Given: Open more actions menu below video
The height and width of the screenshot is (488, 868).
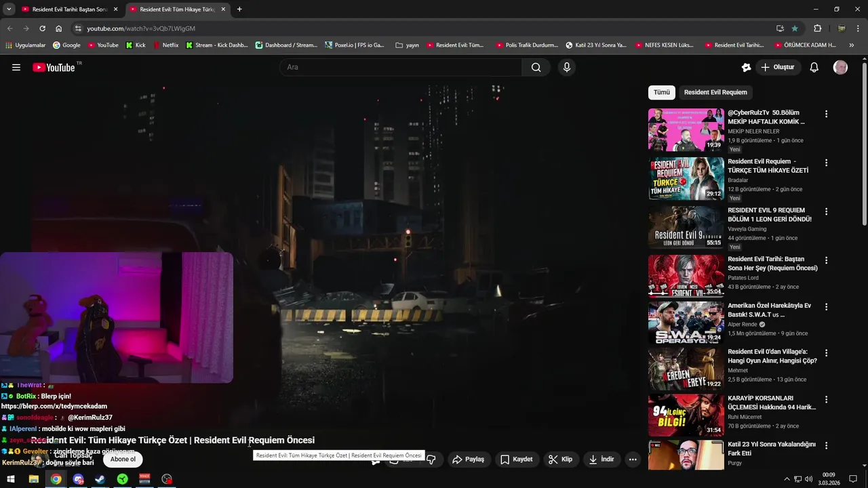Looking at the screenshot, I should coord(633,460).
